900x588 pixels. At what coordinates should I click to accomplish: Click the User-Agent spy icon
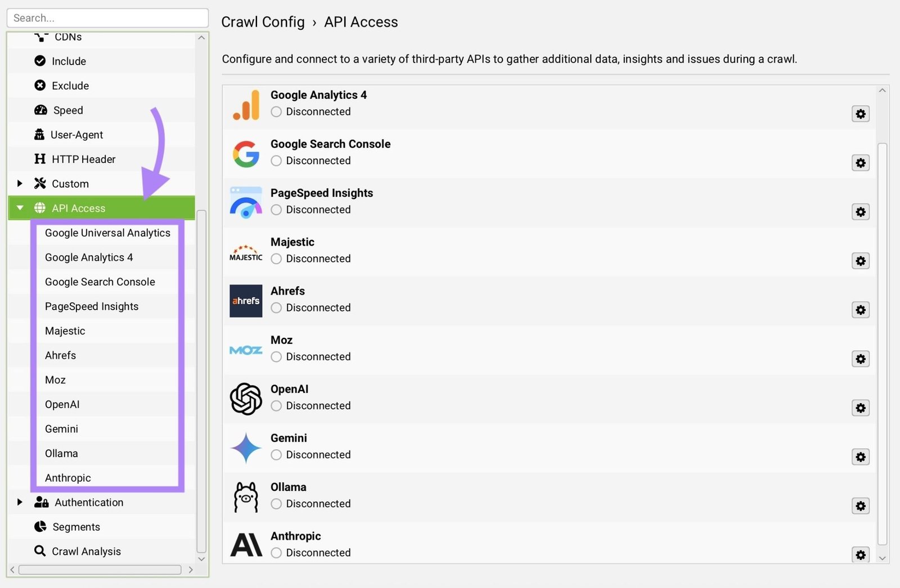[39, 134]
